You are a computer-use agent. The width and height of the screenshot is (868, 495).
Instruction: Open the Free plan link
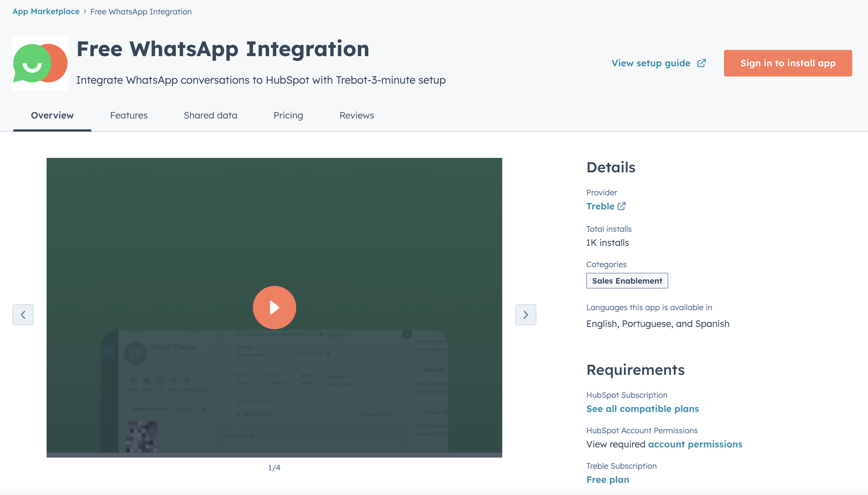point(608,479)
